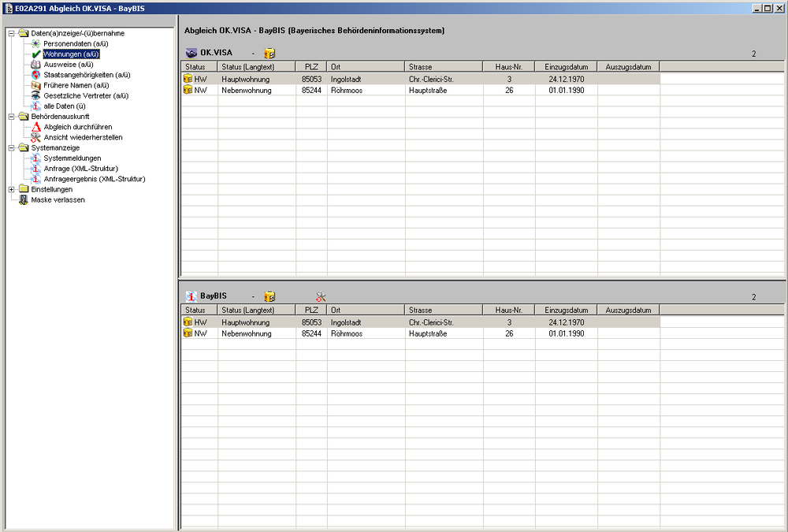Collapse the Daten(a)nzeige/-(ü)bernahme folder

(11, 34)
